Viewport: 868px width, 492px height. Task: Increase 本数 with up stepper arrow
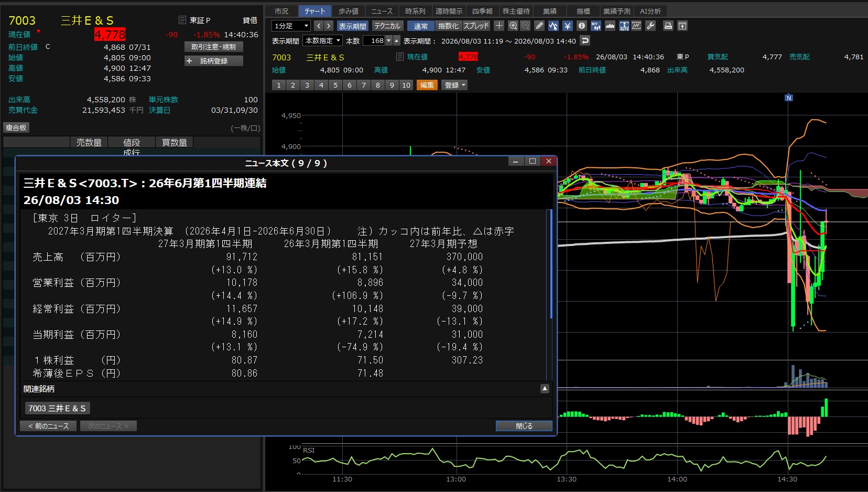pos(397,40)
